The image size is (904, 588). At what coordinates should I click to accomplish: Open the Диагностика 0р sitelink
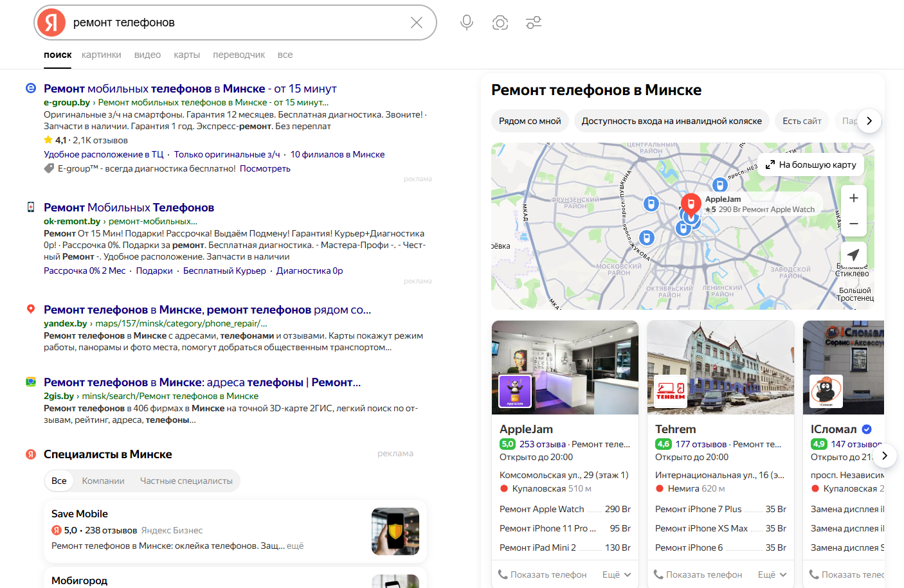310,271
